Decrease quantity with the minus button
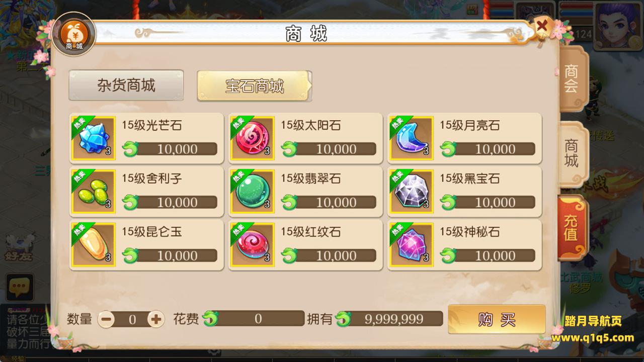 point(106,319)
